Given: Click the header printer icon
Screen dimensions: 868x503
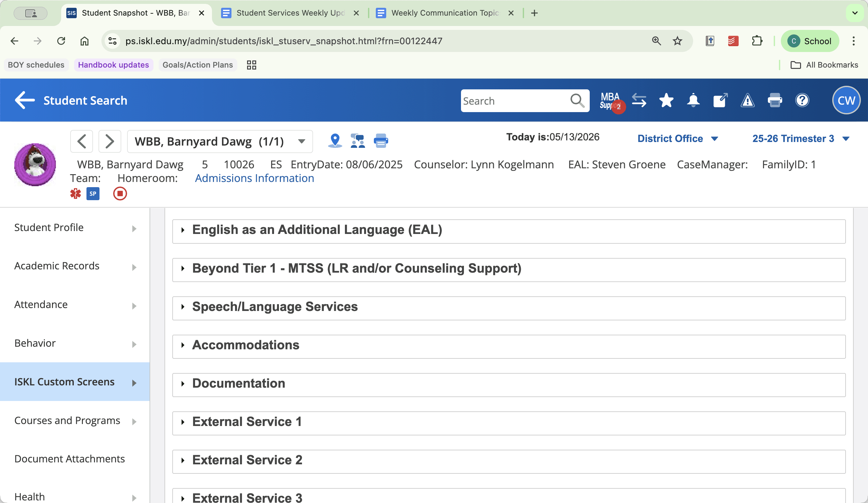Looking at the screenshot, I should (775, 100).
